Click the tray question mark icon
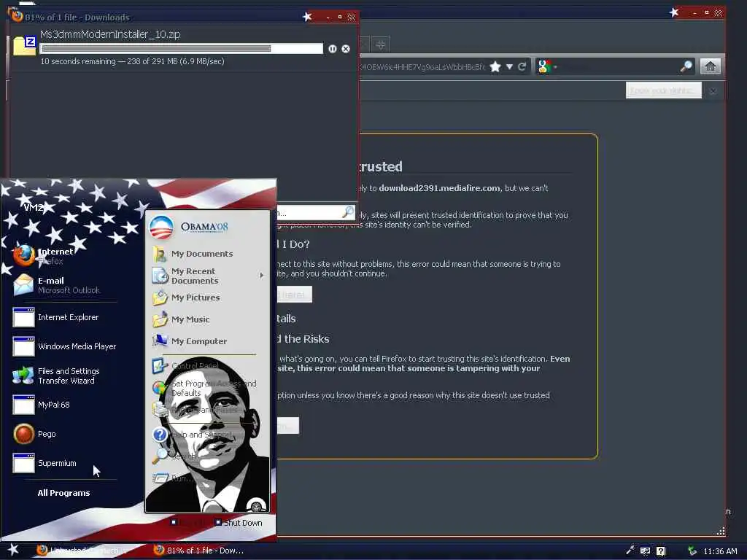This screenshot has width=747, height=560. (x=661, y=551)
